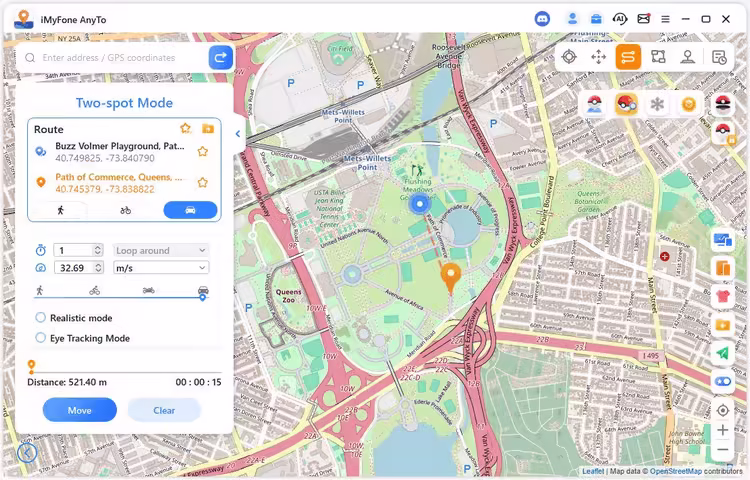The width and height of the screenshot is (750, 480).
Task: Toggle the switch in the right sidebar
Action: pos(722,381)
